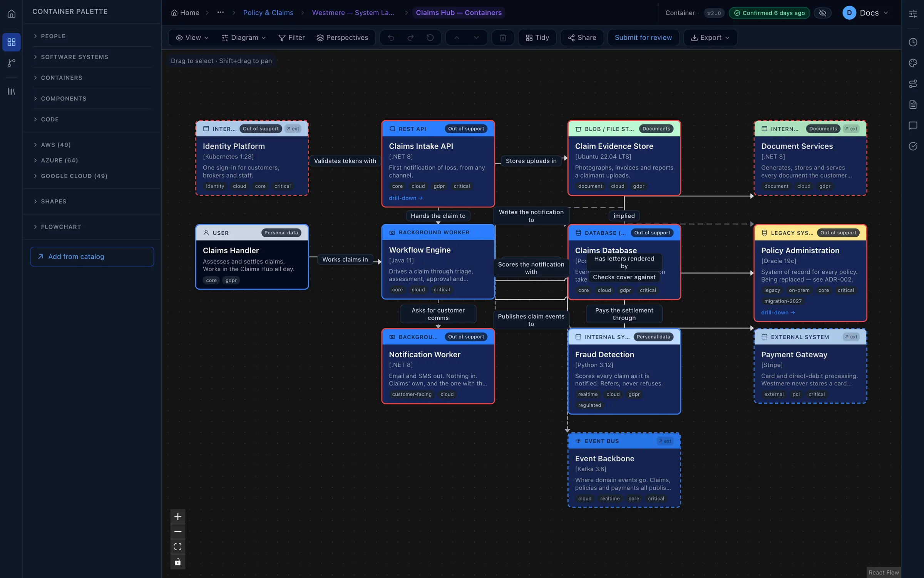Click the trash delete icon
The height and width of the screenshot is (578, 924).
pyautogui.click(x=503, y=38)
